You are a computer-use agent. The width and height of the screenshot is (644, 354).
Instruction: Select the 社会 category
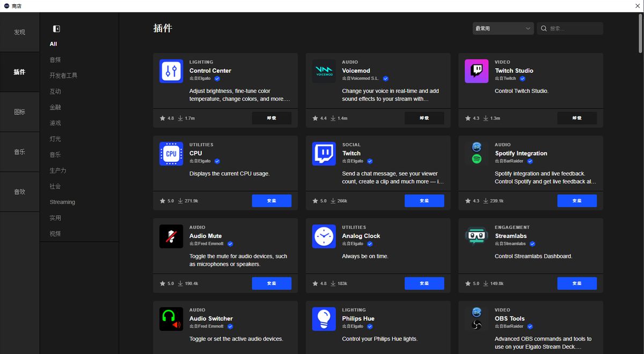pos(55,186)
